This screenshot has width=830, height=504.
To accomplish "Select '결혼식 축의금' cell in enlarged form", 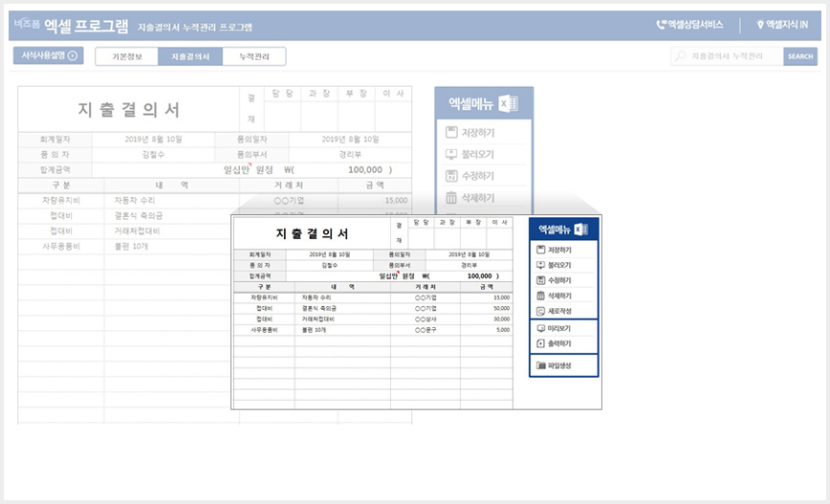I will (x=342, y=308).
